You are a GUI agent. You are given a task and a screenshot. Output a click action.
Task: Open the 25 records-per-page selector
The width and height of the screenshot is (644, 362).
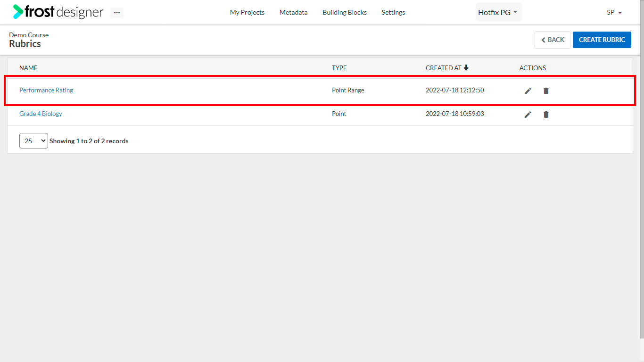[33, 141]
